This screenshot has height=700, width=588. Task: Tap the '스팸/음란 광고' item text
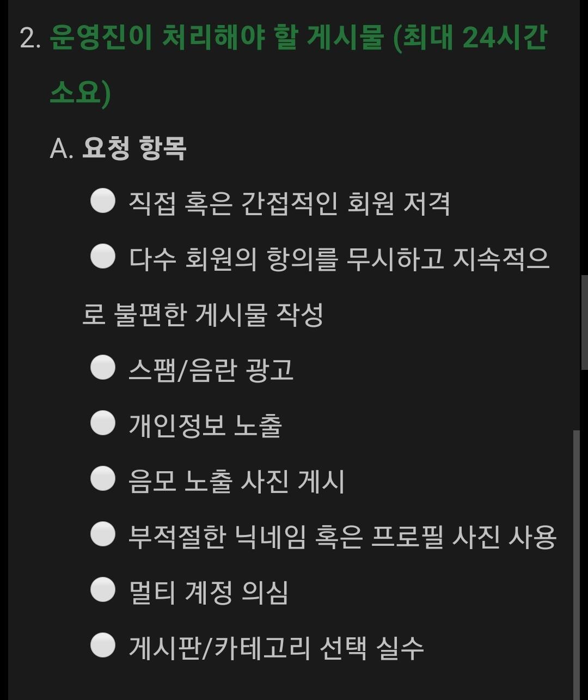pos(211,370)
